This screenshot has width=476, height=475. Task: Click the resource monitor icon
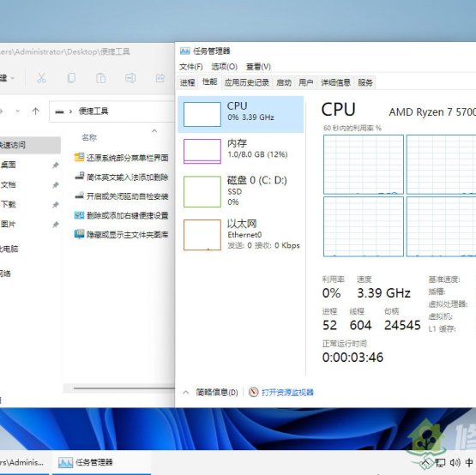point(254,392)
